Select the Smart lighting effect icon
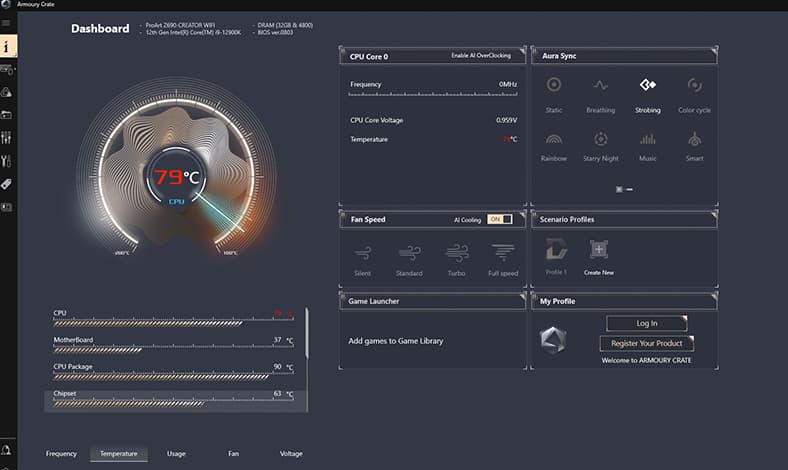This screenshot has width=788, height=470. click(x=695, y=139)
